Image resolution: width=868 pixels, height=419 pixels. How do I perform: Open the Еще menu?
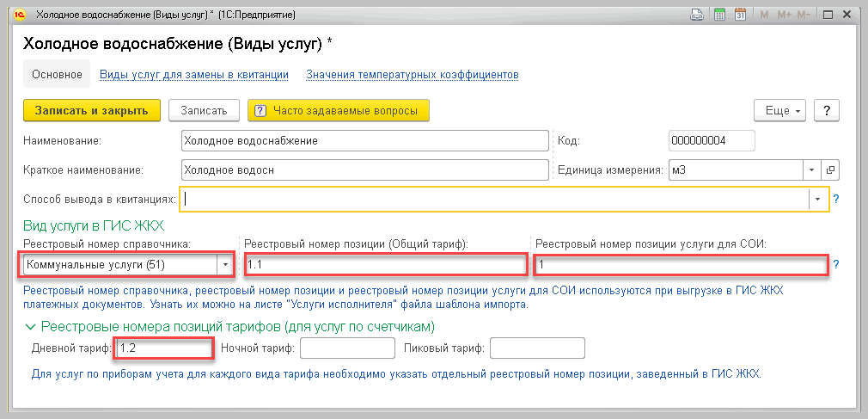click(x=779, y=111)
